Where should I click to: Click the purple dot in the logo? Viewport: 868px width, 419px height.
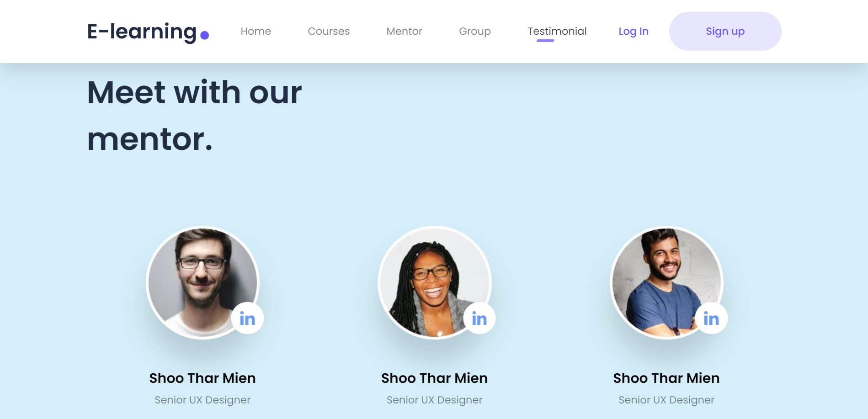coord(205,35)
